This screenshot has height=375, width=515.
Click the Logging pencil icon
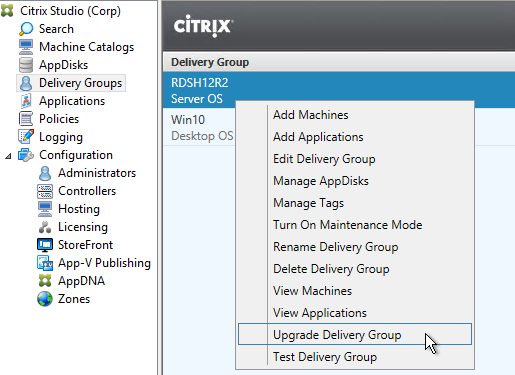(26, 137)
